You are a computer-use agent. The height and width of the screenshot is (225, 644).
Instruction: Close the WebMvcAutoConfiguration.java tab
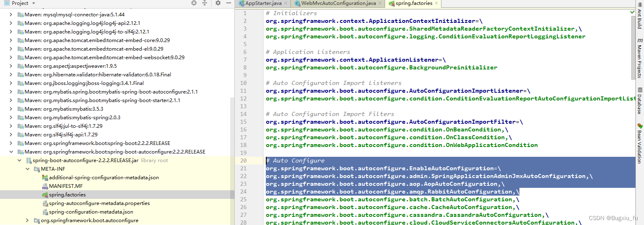(380, 3)
